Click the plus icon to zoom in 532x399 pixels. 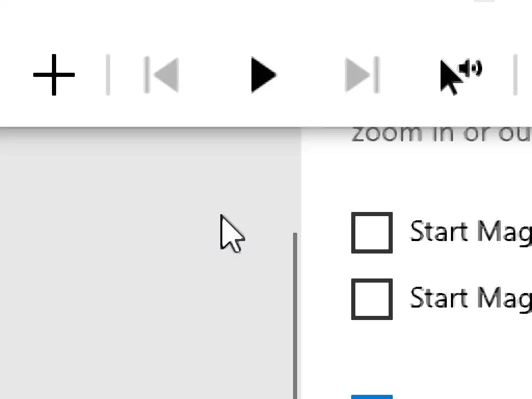(54, 75)
